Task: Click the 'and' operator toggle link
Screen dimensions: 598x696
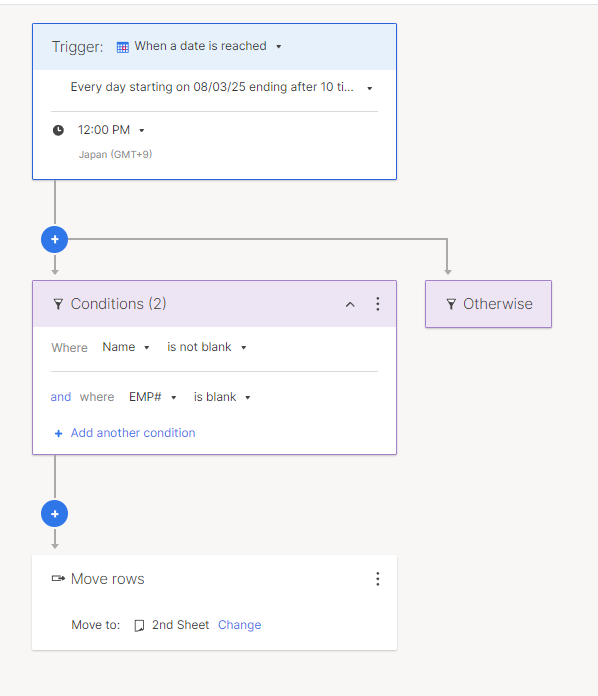Action: 60,397
